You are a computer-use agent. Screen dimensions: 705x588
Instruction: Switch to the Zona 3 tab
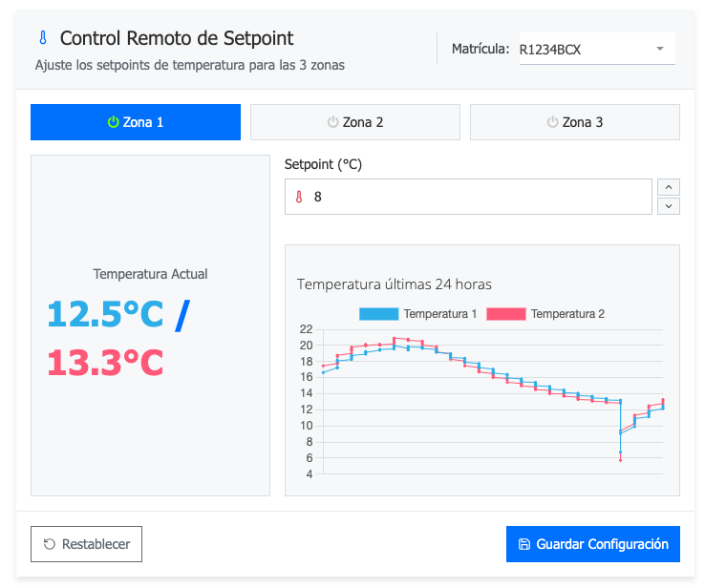tap(575, 122)
